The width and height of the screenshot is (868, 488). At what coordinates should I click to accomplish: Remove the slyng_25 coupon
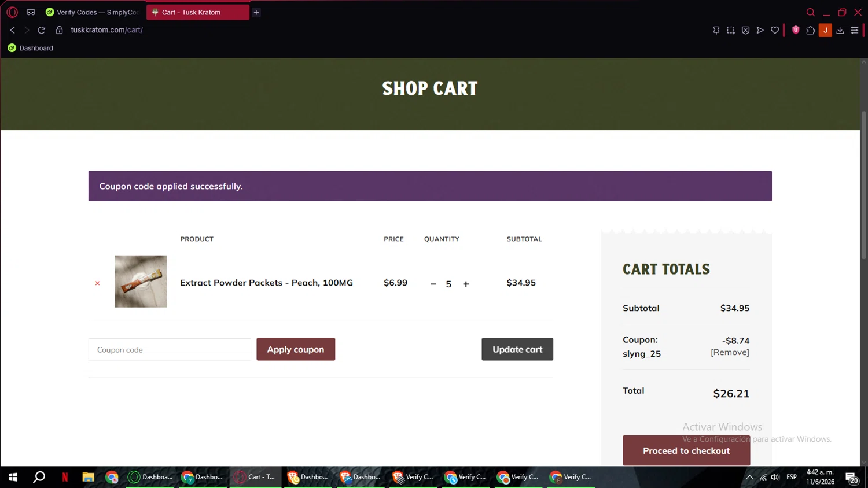click(730, 352)
